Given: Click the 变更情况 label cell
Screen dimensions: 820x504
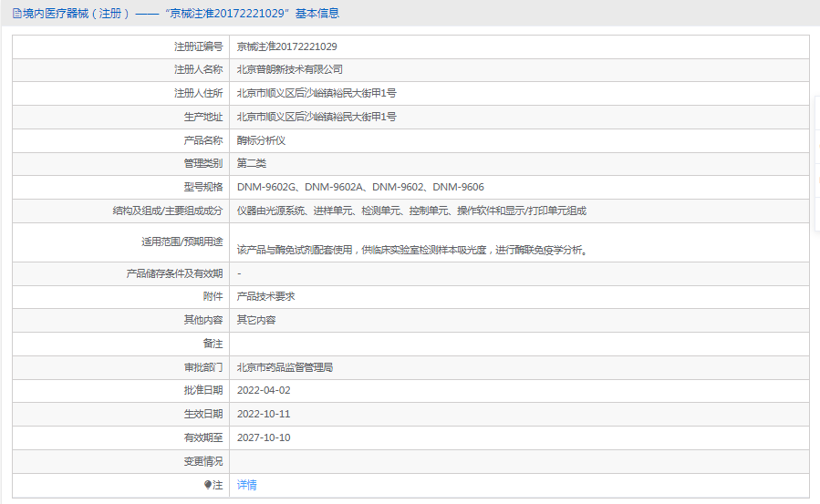Looking at the screenshot, I should (120, 461).
